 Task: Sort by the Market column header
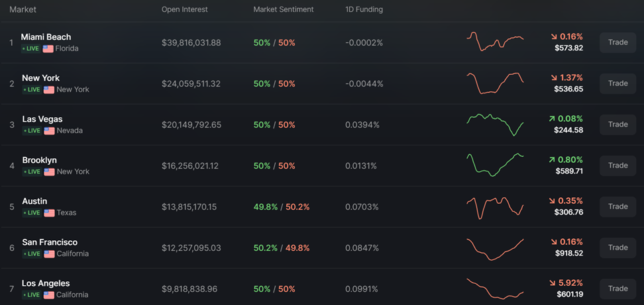click(23, 10)
